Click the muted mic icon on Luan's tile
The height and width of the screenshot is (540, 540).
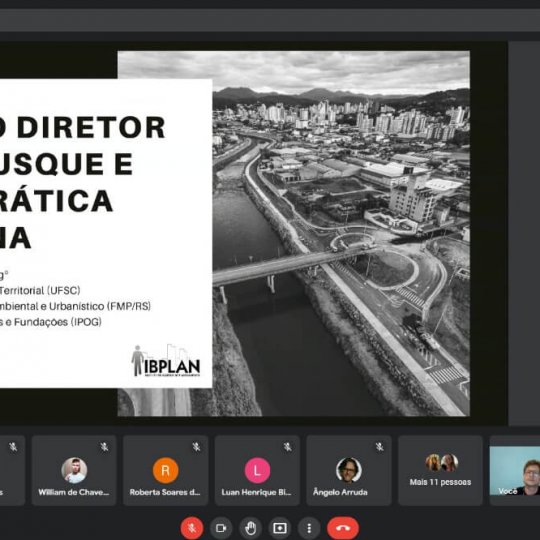coord(288,447)
